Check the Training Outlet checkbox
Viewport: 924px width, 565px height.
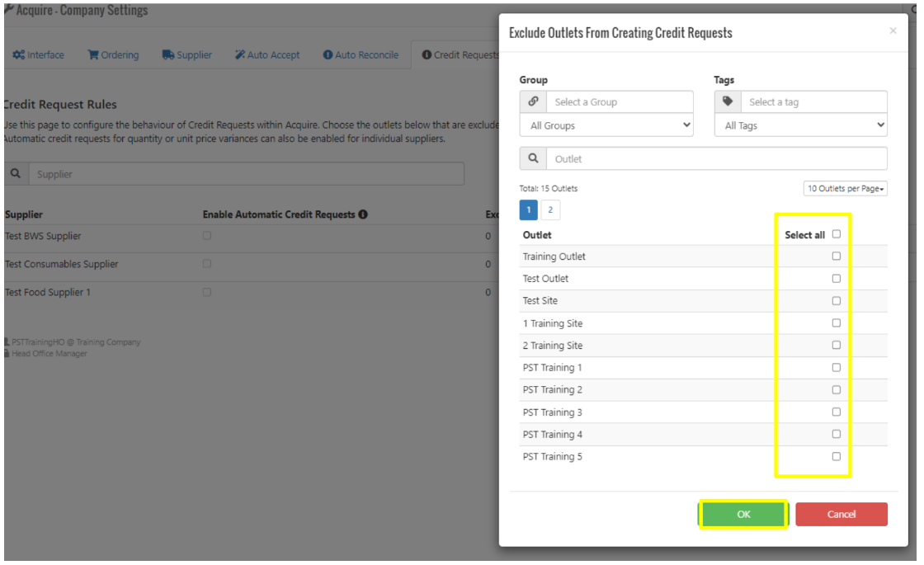coord(836,257)
